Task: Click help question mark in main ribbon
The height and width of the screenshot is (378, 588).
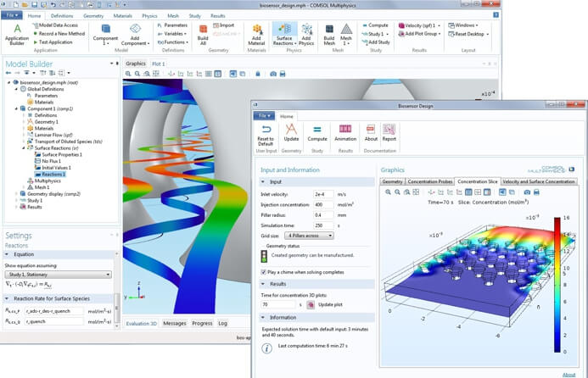Action: click(496, 15)
